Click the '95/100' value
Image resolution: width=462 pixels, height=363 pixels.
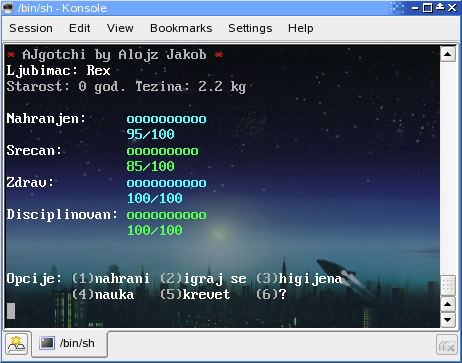click(x=151, y=135)
